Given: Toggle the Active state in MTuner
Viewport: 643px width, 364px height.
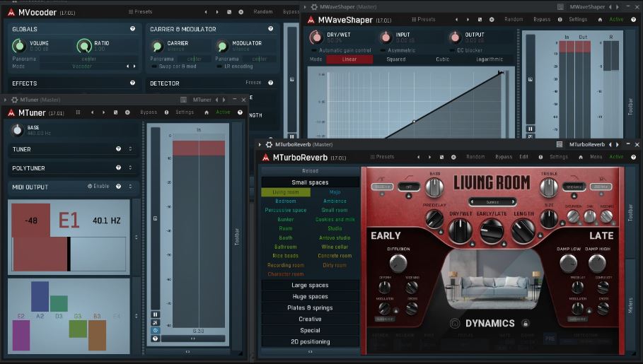Looking at the screenshot, I should (x=223, y=112).
